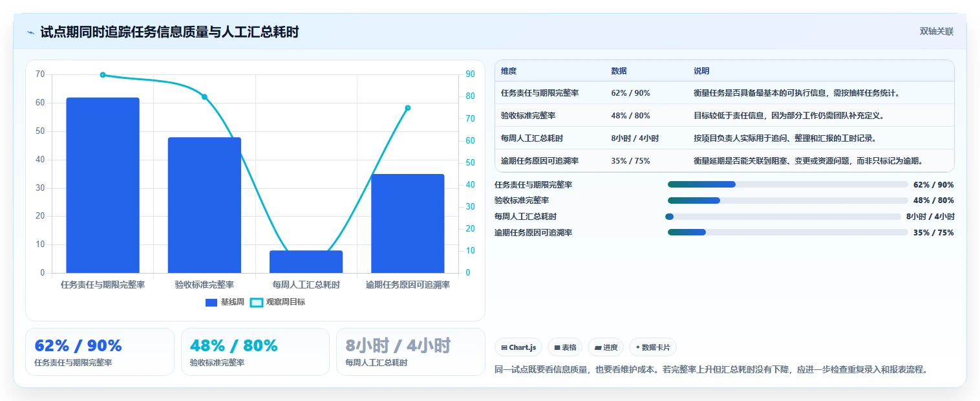Click the 每周人工汇总耗时 x-axis label
Image resolution: width=980 pixels, height=401 pixels.
point(306,285)
